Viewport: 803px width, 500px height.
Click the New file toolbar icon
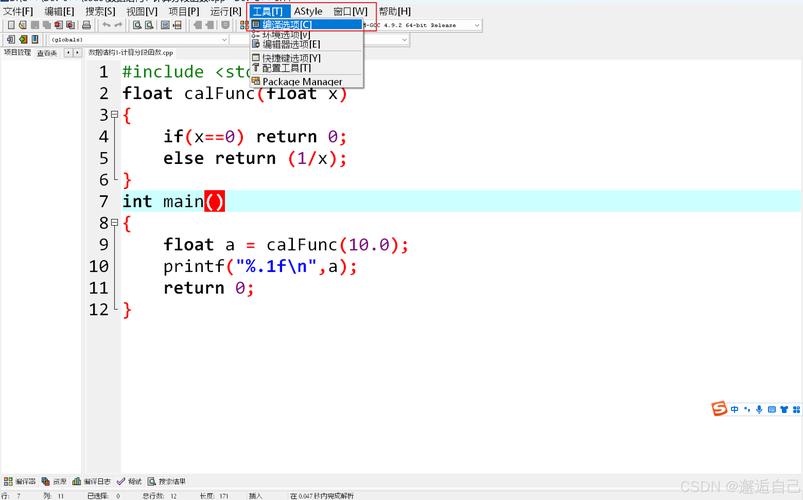(10, 25)
